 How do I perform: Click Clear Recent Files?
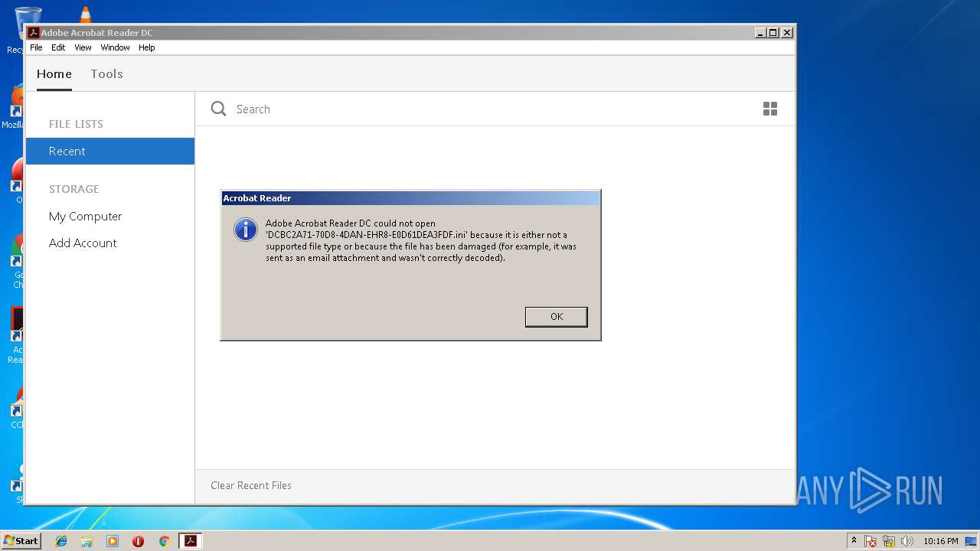click(x=251, y=485)
